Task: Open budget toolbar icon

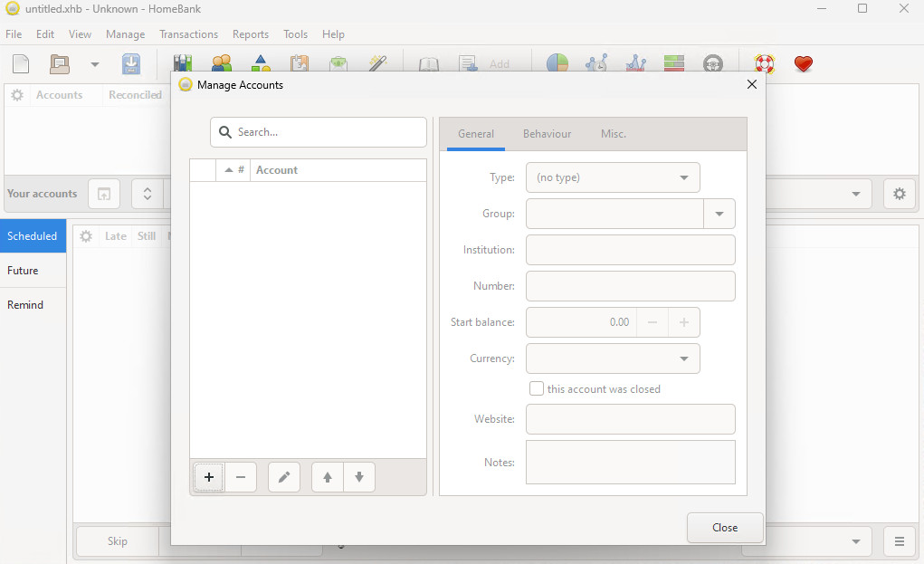Action: point(338,63)
